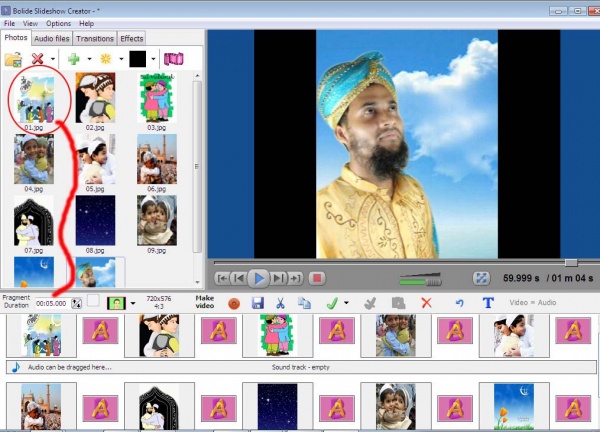The height and width of the screenshot is (432, 600).
Task: Go to the previous frame
Action: point(239,278)
